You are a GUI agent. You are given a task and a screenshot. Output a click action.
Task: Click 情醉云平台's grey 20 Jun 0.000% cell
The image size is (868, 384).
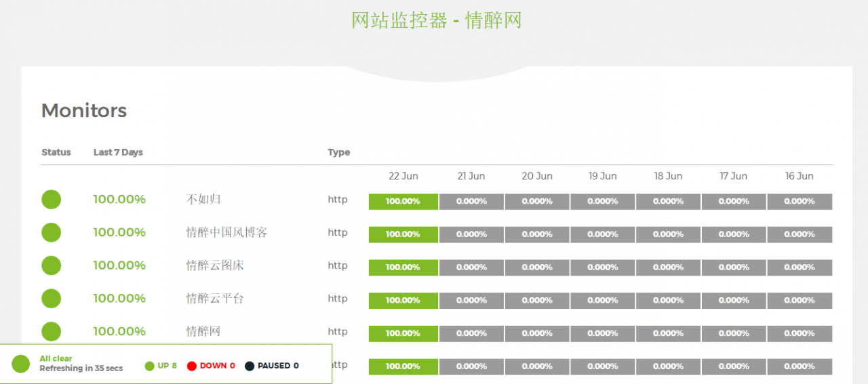537,300
